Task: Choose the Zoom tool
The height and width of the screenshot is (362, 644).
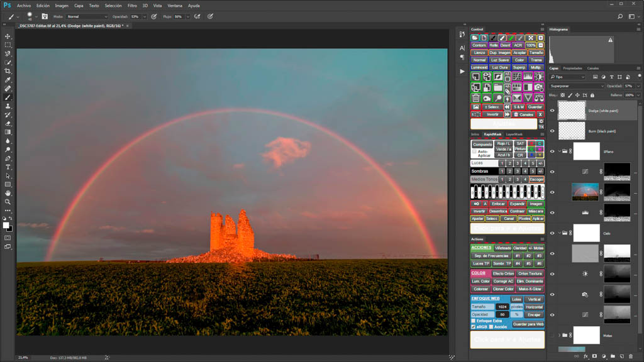Action: [x=8, y=202]
